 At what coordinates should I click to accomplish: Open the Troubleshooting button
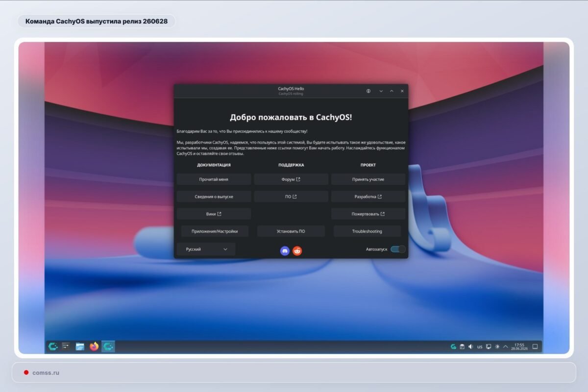tap(367, 231)
